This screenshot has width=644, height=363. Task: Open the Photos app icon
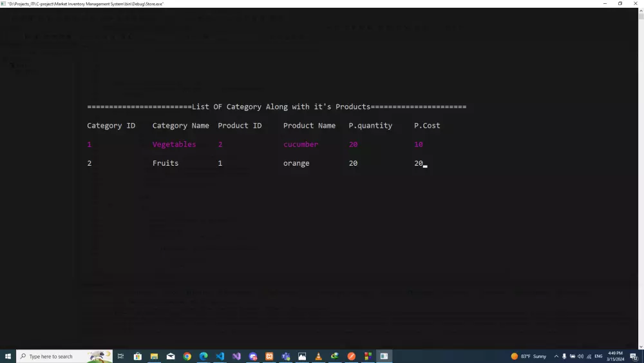(302, 356)
